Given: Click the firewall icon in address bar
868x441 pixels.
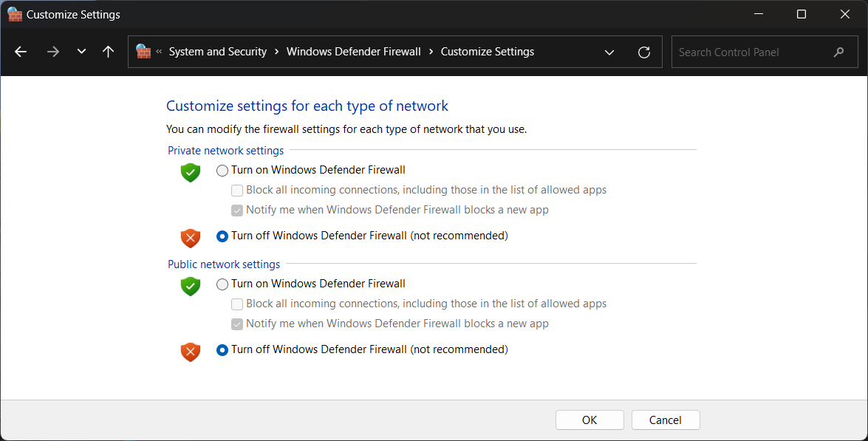Looking at the screenshot, I should click(143, 52).
